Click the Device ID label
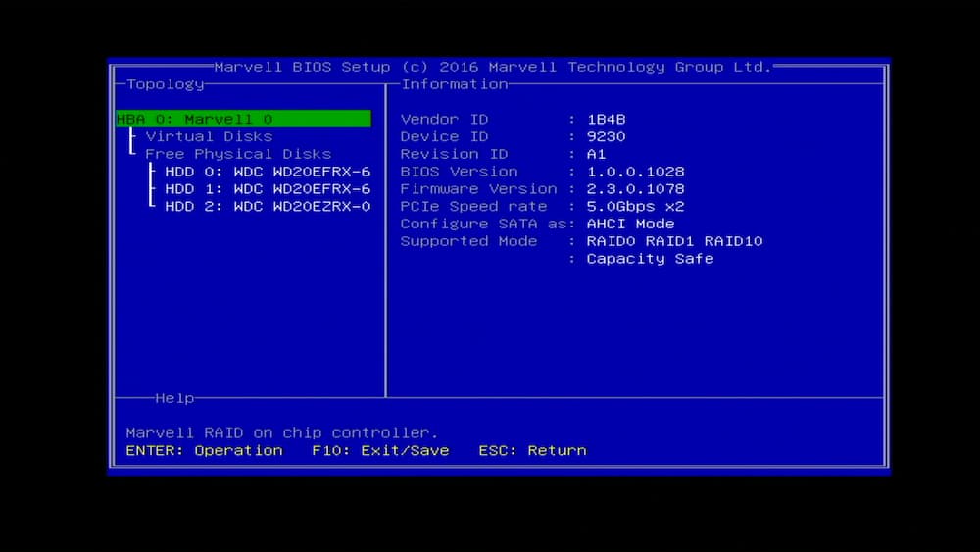Viewport: 980px width, 552px height. 444,136
